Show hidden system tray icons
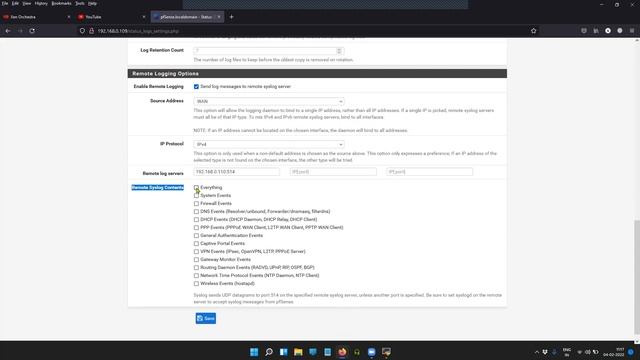Image resolution: width=640 pixels, height=360 pixels. (536, 352)
